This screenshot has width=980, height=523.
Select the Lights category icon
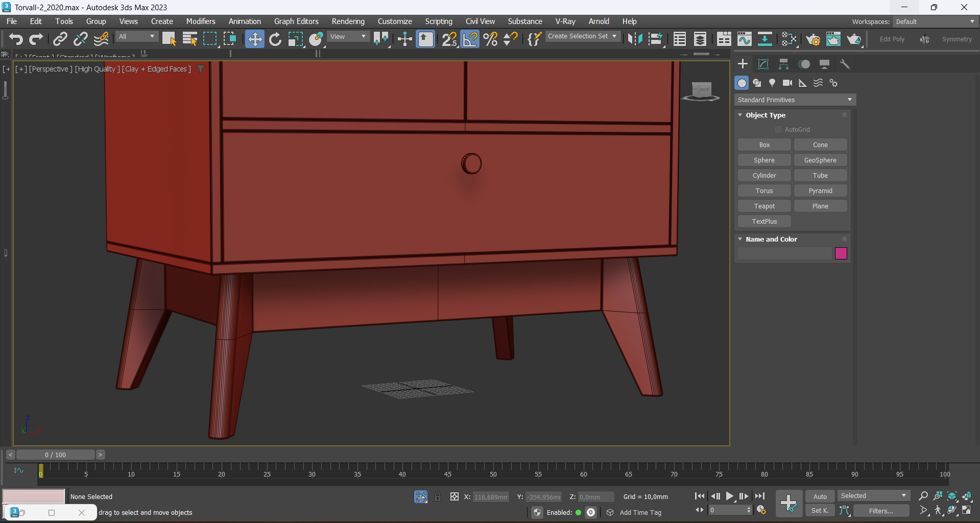[x=772, y=83]
